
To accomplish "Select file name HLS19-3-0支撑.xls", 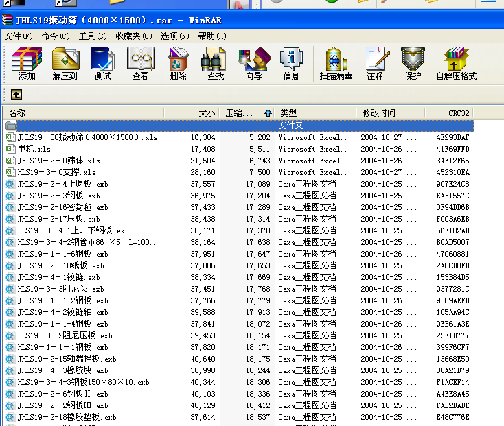I will (56, 172).
